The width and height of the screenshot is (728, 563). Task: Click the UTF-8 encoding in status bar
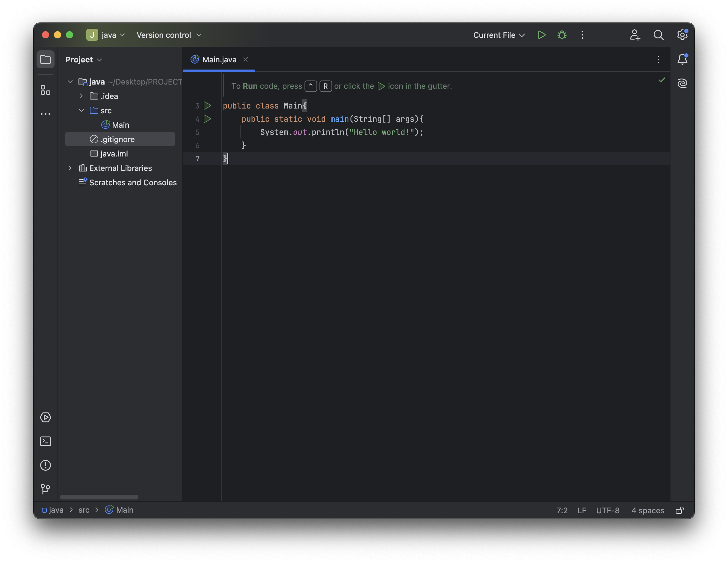click(607, 510)
